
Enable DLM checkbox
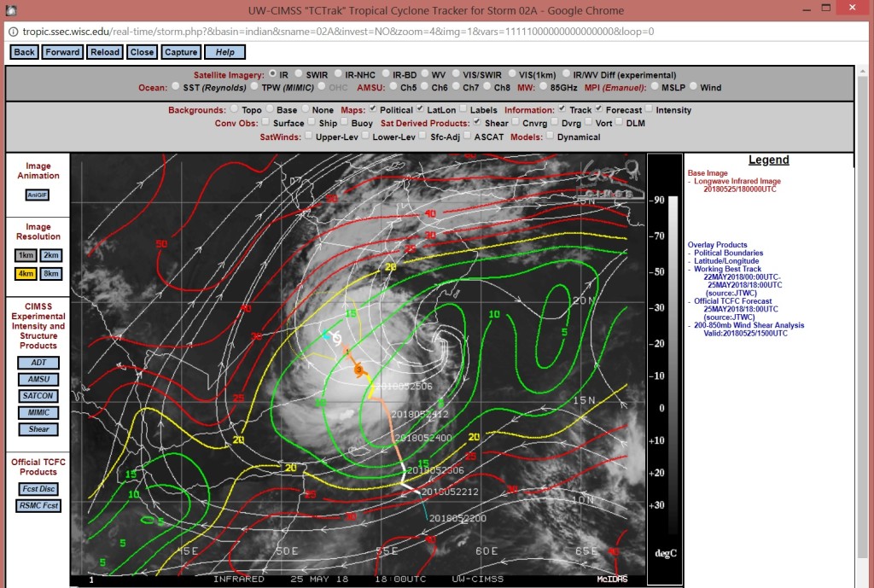point(619,121)
